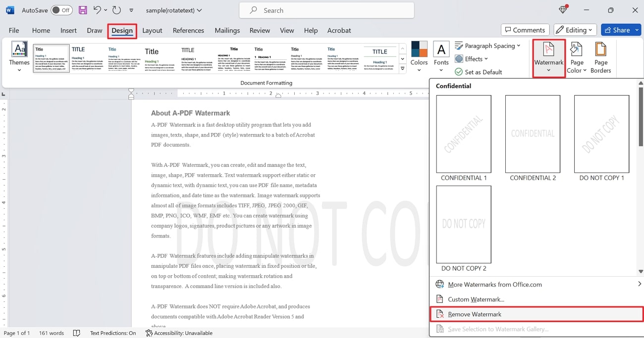
Task: Click Set as Default
Action: point(479,72)
